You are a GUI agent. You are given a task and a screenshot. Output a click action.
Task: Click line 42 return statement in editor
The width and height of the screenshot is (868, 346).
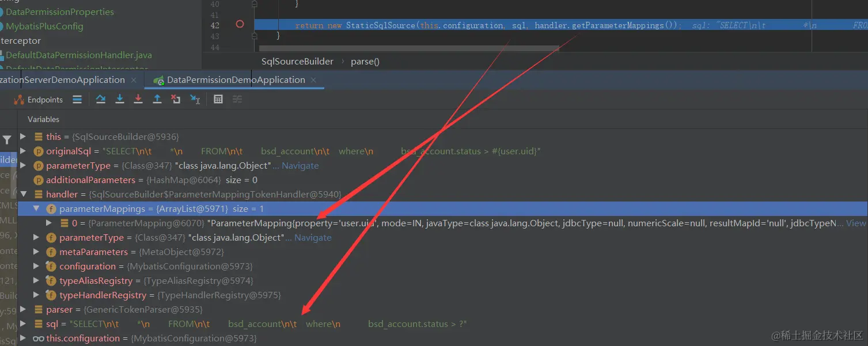(x=488, y=25)
